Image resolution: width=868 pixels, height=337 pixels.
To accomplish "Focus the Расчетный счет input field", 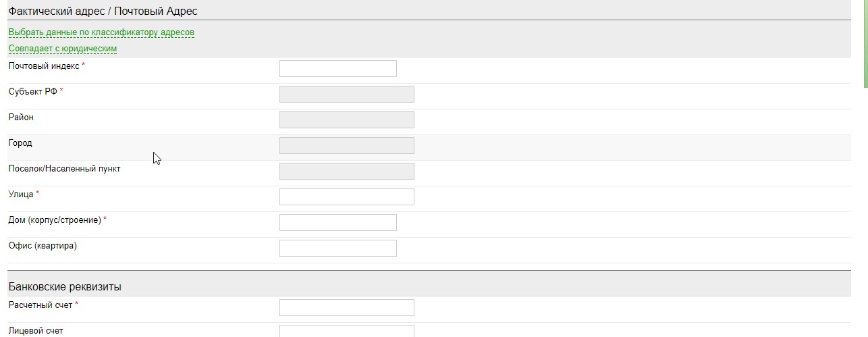I will [x=346, y=307].
